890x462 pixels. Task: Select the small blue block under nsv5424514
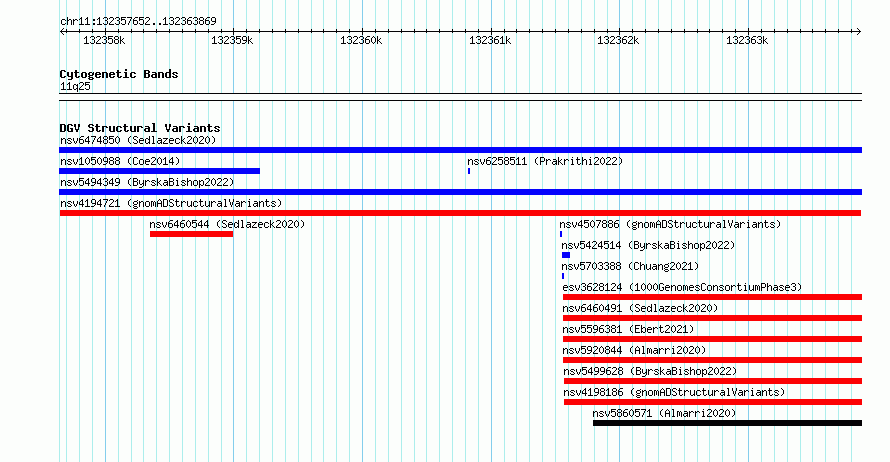pos(566,255)
